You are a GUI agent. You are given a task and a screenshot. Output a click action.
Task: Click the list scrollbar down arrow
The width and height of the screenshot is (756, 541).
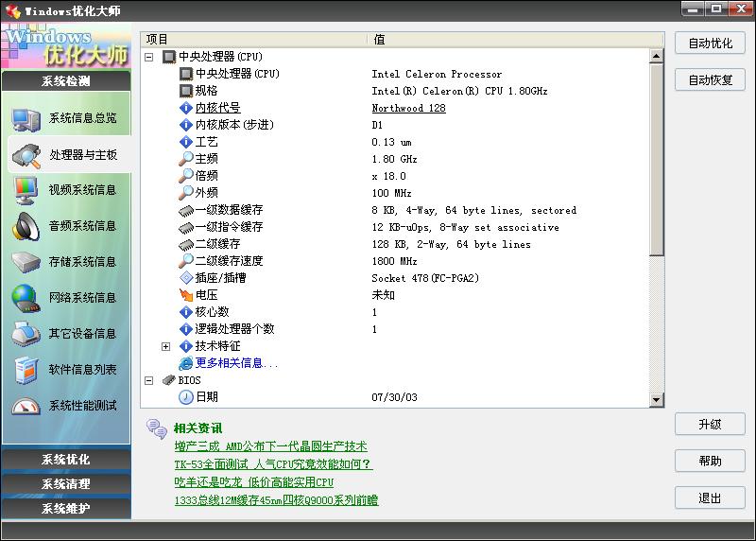pos(657,400)
